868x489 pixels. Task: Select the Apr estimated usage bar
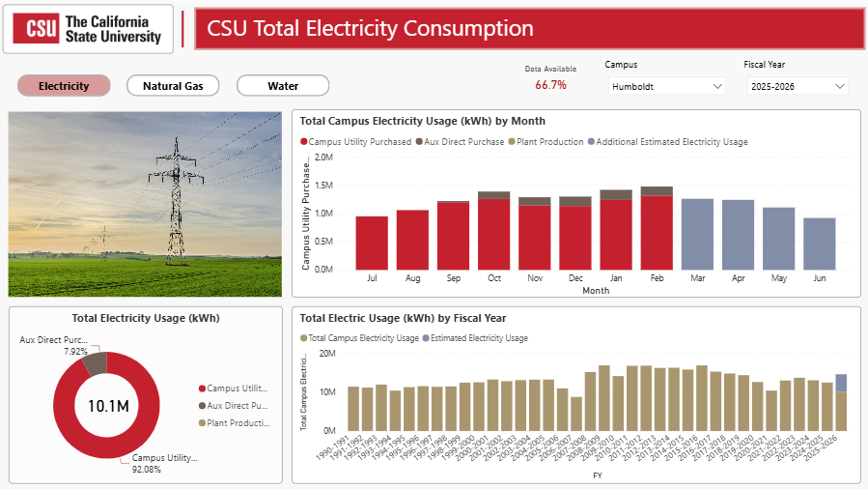pyautogui.click(x=738, y=235)
